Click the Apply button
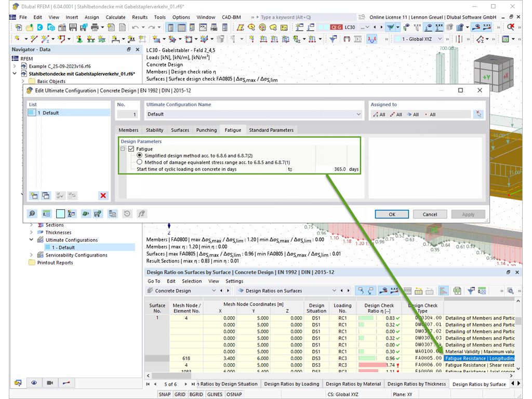 [x=468, y=214]
